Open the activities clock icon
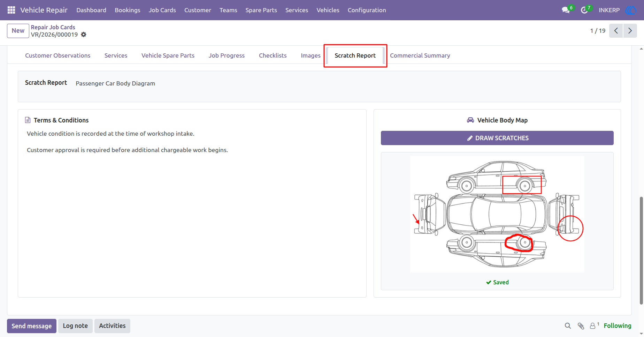 point(584,10)
